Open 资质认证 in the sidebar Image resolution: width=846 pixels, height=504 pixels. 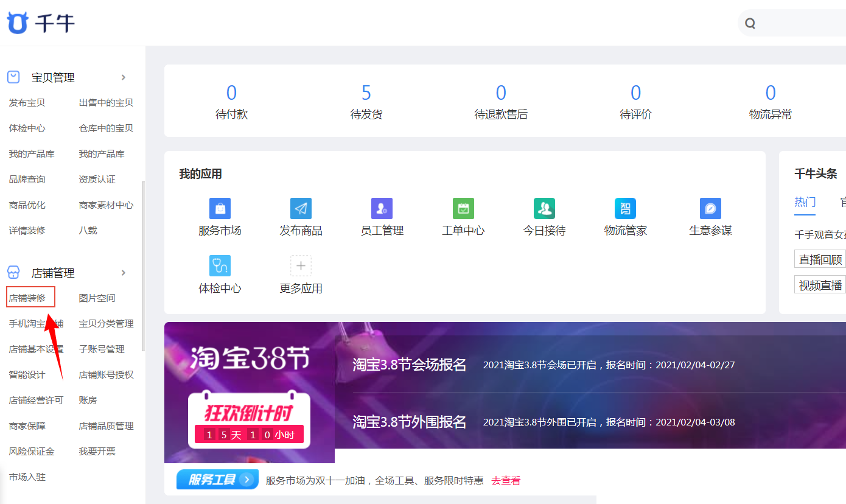(x=97, y=180)
